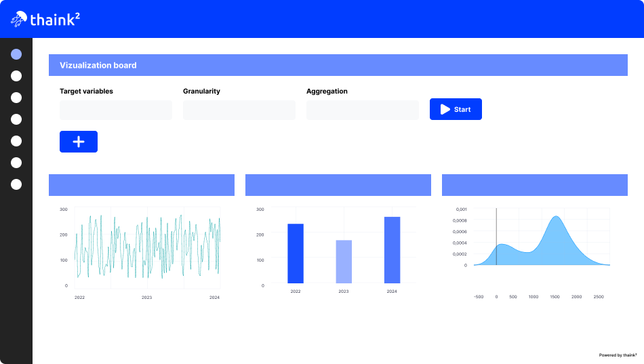Select the header bar above the bar chart

click(x=338, y=185)
